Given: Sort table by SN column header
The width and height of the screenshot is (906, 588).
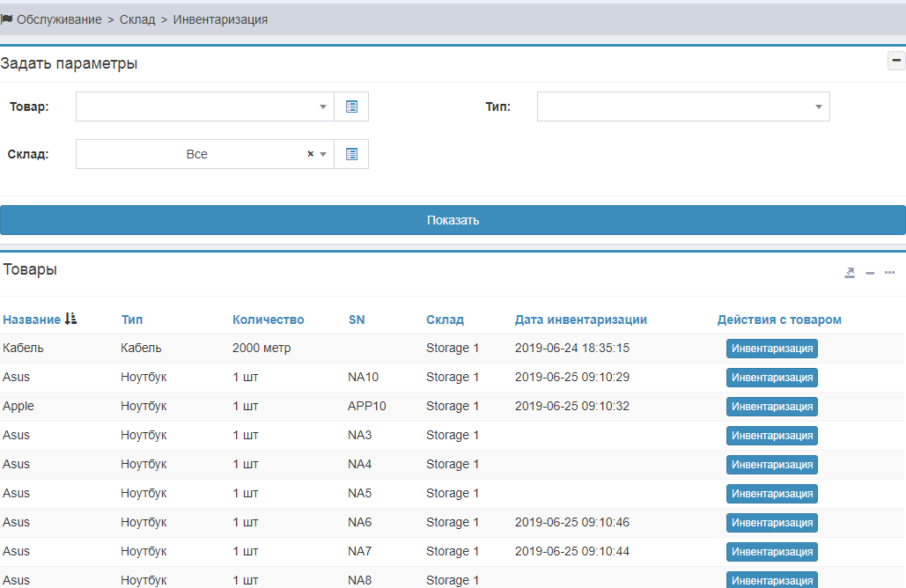Looking at the screenshot, I should coord(356,320).
